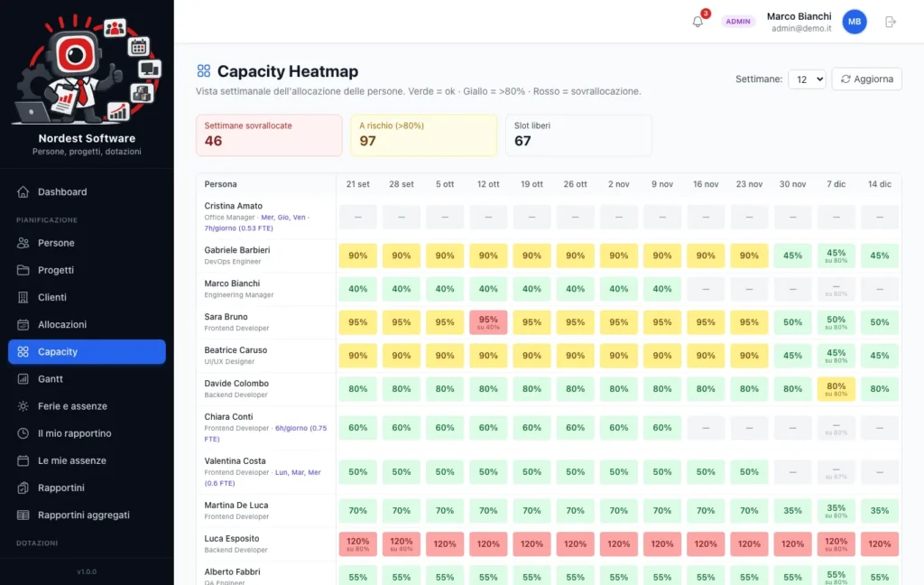Click the Rapportini aggregati table icon

(x=23, y=515)
